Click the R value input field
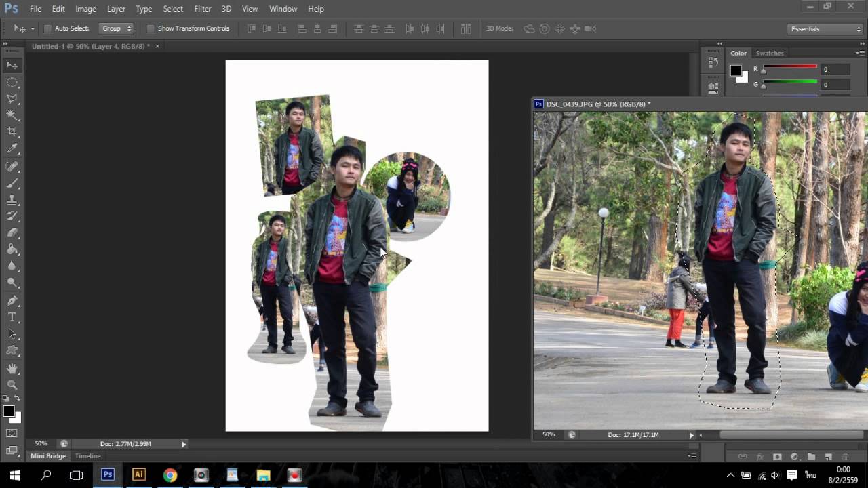 tap(835, 69)
